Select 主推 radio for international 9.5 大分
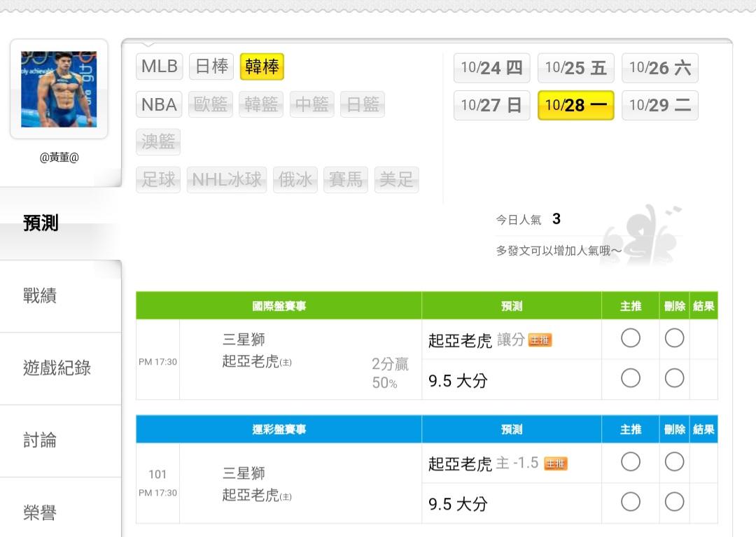Screen dimensions: 756x537 pos(630,379)
